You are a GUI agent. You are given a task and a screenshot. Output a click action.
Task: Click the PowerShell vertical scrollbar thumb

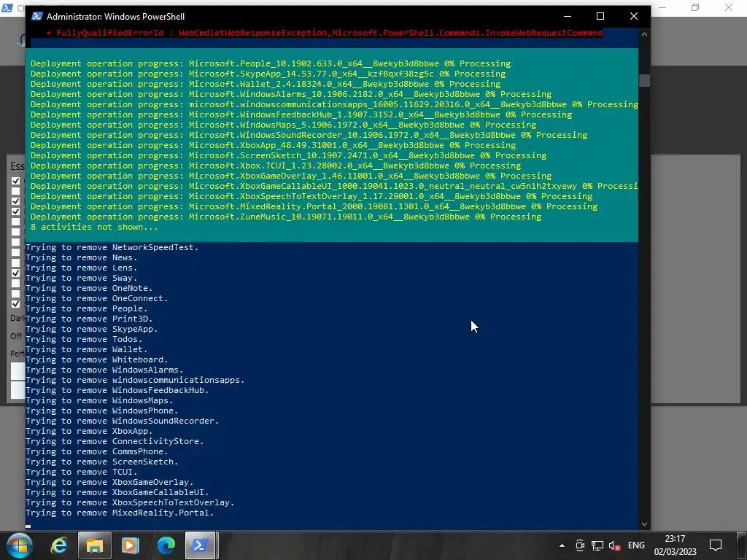coord(645,80)
